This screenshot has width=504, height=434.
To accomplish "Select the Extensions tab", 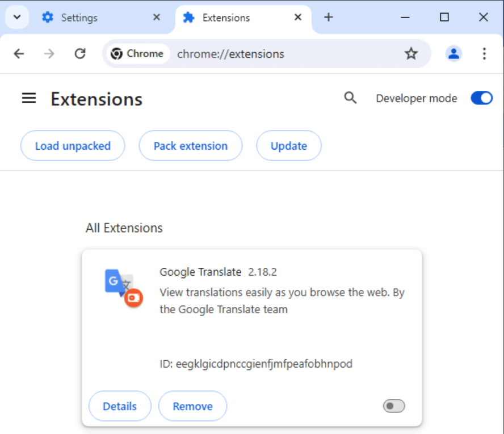I will pos(226,18).
